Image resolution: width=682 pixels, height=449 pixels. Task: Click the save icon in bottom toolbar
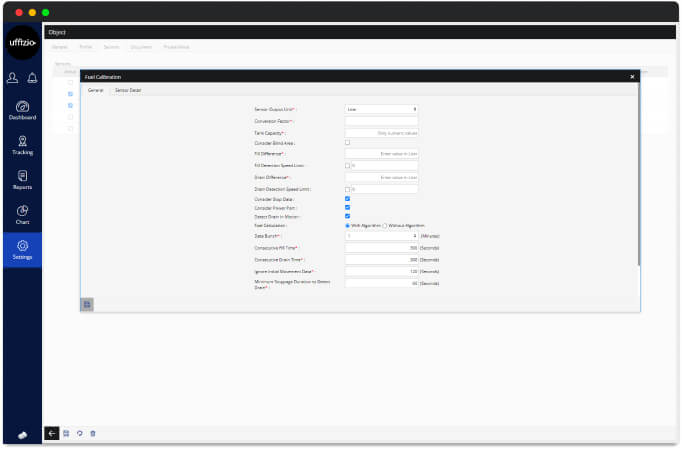[x=66, y=433]
